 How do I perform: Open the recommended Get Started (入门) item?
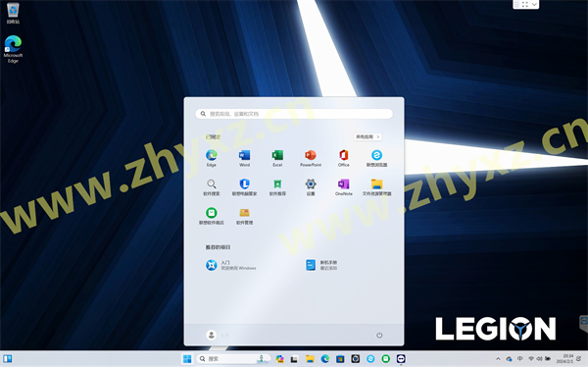point(231,265)
